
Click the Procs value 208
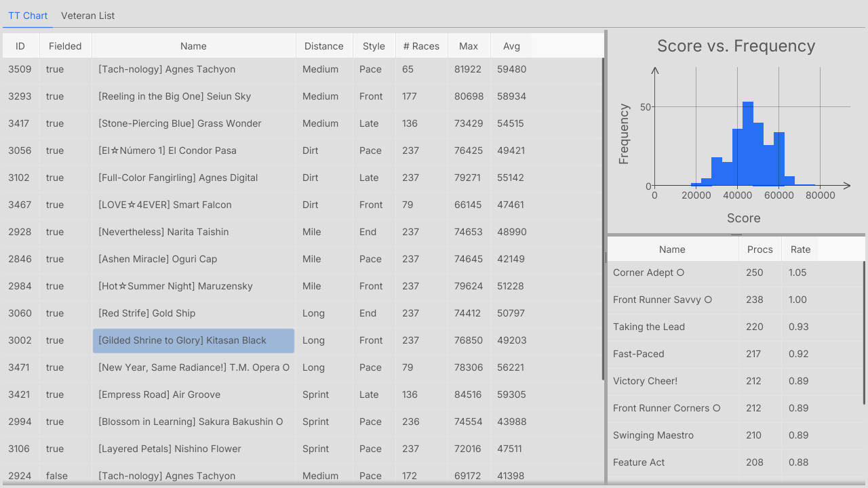(755, 462)
